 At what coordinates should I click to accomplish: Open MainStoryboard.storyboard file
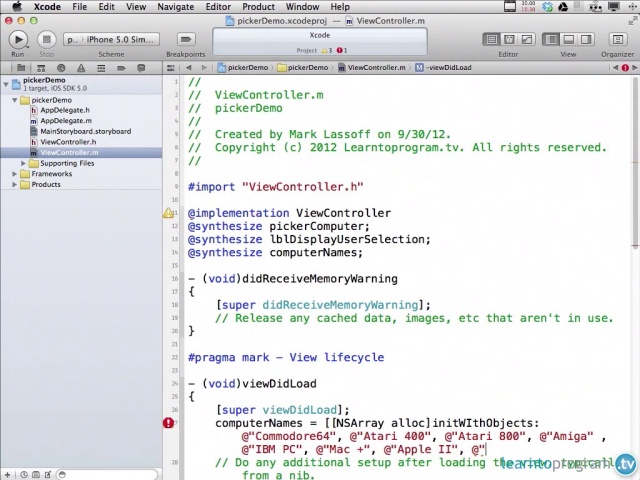pyautogui.click(x=85, y=131)
